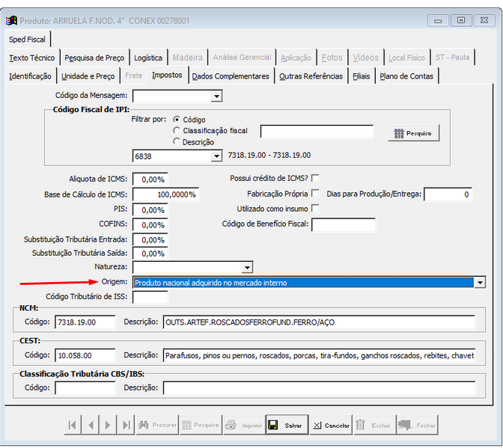Click the CBS/IBS Código field

tap(85, 387)
